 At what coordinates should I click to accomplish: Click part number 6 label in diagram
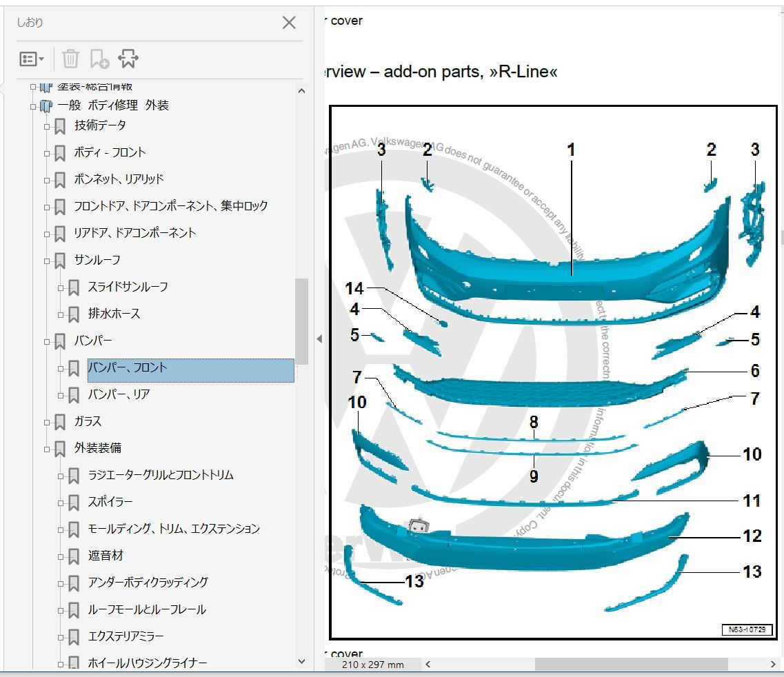tap(755, 370)
